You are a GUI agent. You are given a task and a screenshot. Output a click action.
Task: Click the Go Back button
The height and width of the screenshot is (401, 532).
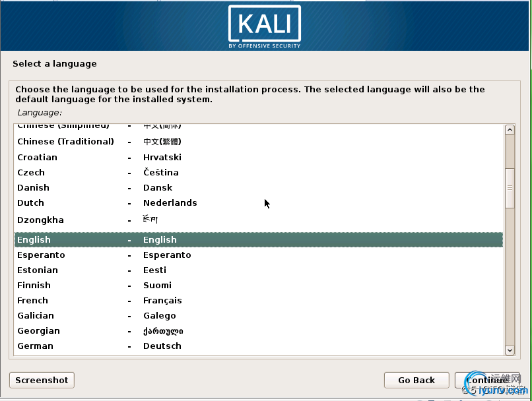tap(416, 380)
